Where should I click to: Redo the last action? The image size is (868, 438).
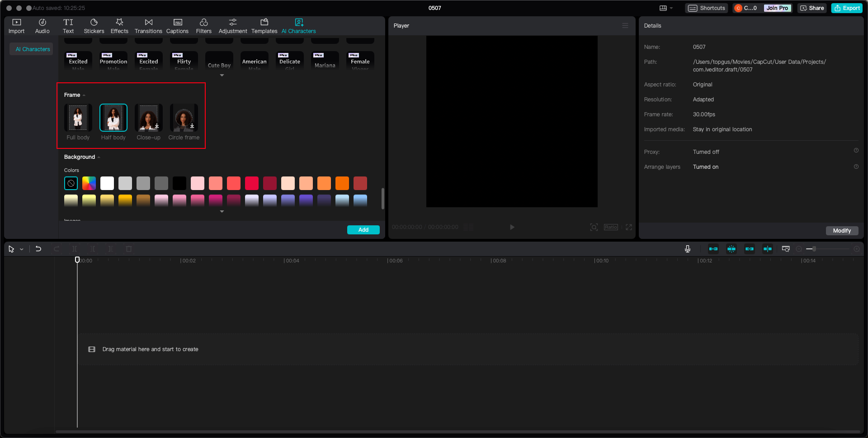(57, 249)
